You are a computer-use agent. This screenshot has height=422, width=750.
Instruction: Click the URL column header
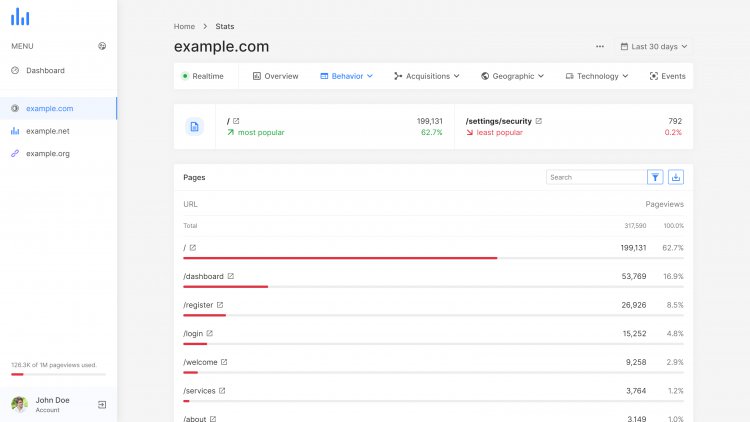(190, 204)
